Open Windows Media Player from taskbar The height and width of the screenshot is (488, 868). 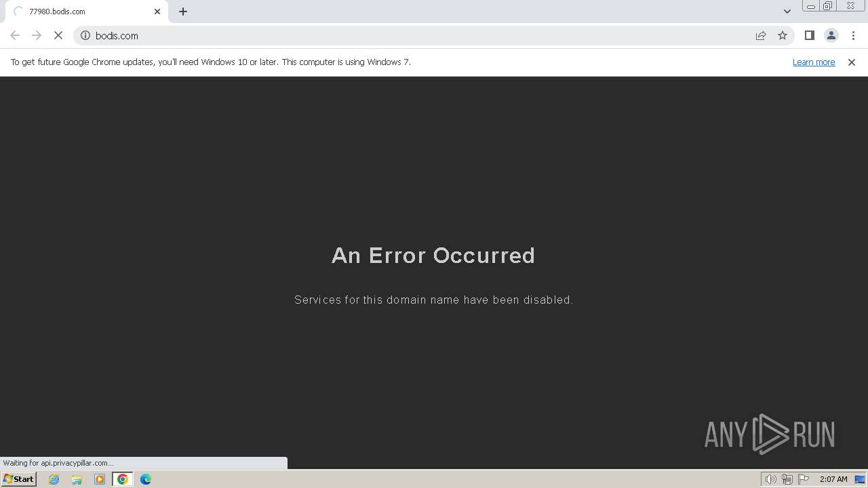[x=100, y=479]
